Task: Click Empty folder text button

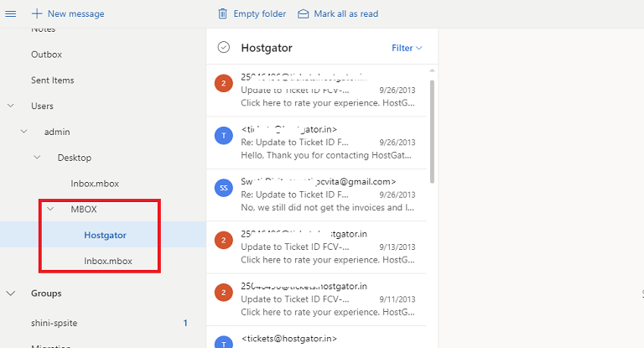Action: click(260, 14)
